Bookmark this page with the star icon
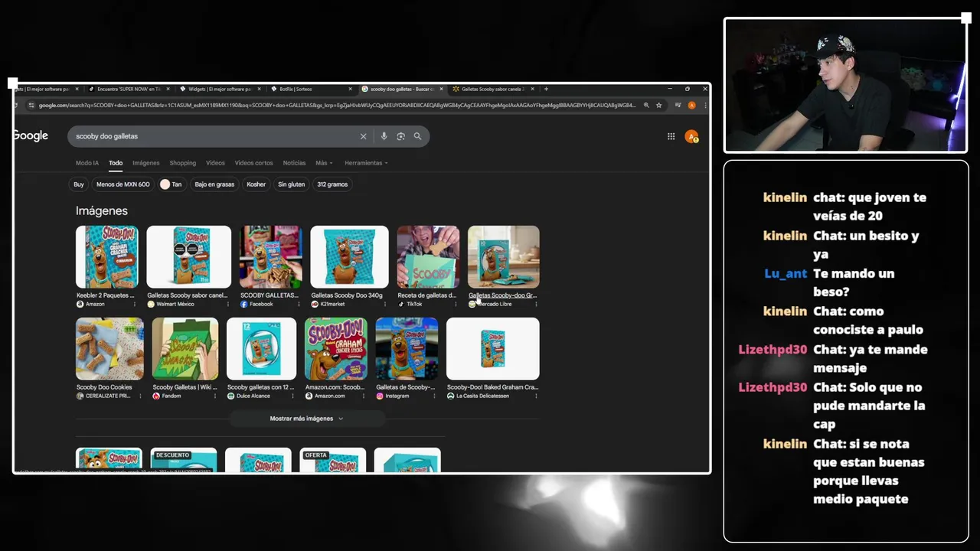The width and height of the screenshot is (980, 551). (658, 105)
